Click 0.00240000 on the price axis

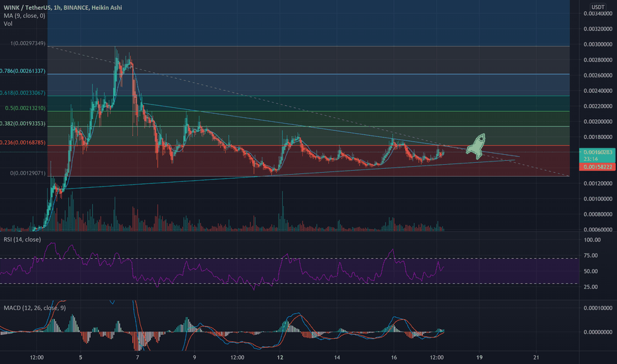point(598,91)
